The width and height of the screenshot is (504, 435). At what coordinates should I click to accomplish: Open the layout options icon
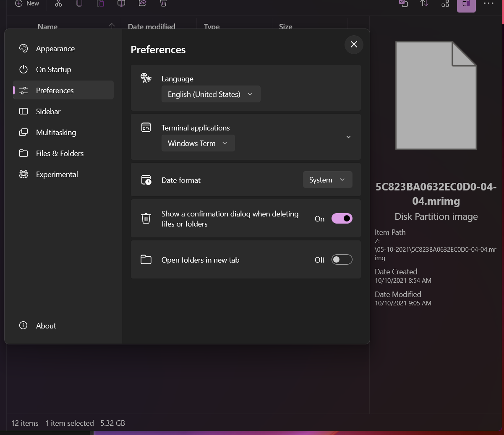point(445,3)
